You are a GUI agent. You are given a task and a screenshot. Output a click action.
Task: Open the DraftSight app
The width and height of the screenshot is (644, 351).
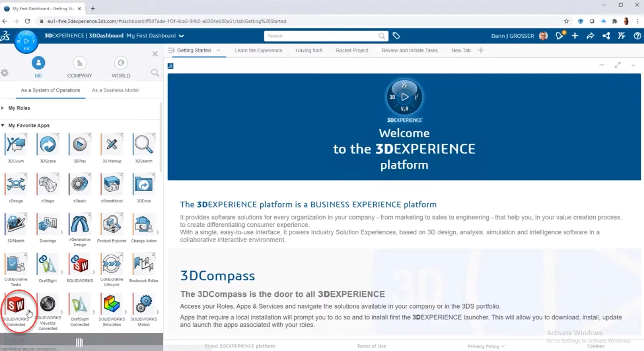(x=48, y=264)
